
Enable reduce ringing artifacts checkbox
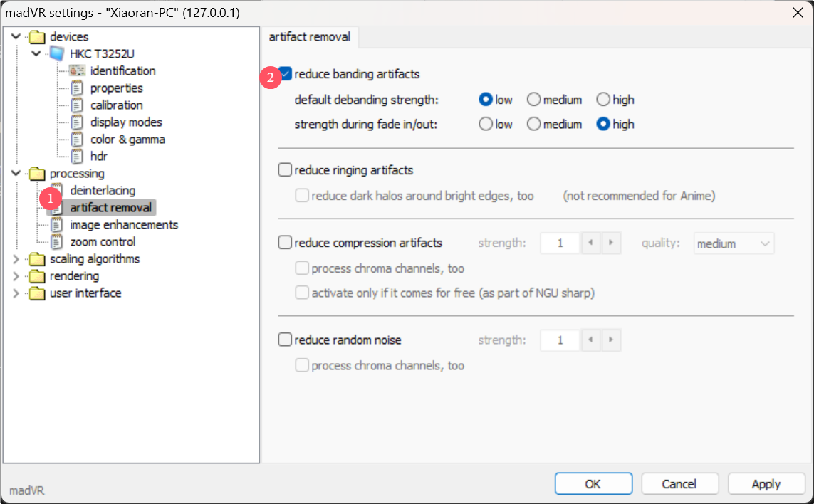coord(285,170)
